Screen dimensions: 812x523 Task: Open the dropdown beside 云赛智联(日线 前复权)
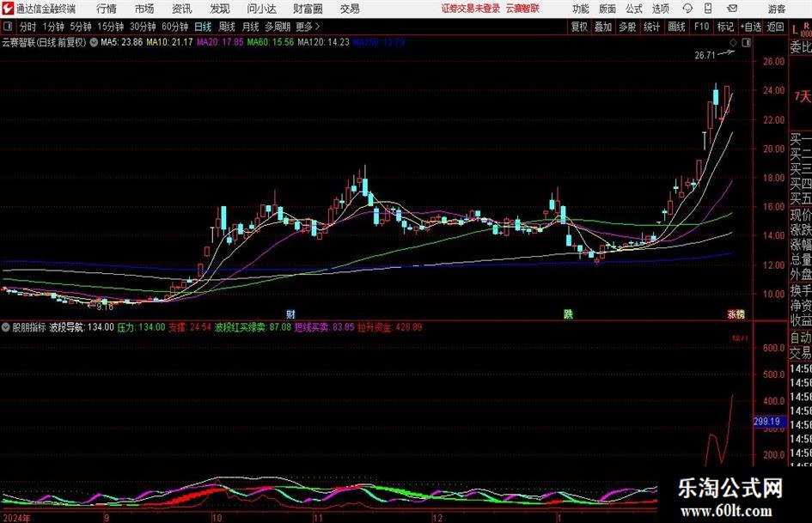click(x=94, y=42)
